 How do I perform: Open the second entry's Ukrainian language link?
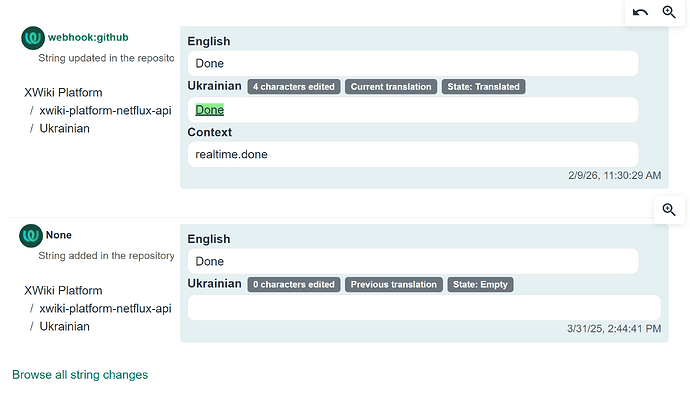click(64, 327)
